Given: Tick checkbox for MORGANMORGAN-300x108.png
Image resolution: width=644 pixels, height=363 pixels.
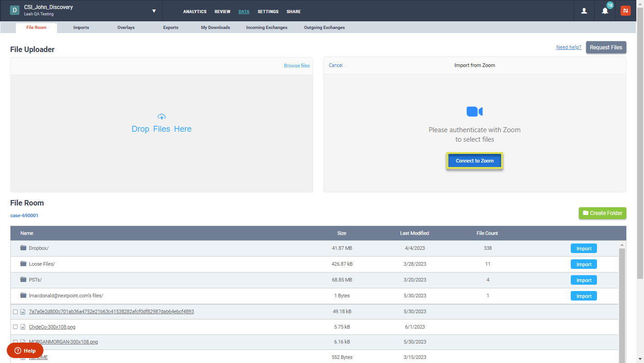Looking at the screenshot, I should pyautogui.click(x=15, y=342).
